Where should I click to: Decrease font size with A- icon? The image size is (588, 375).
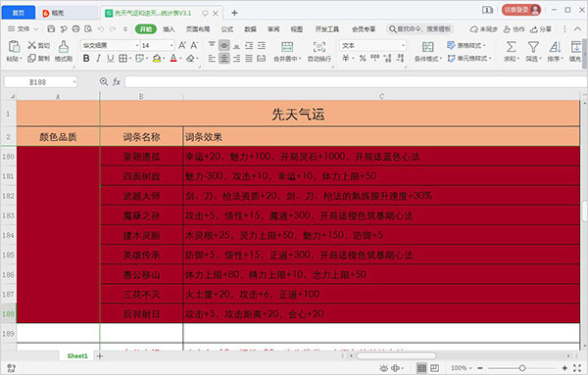[194, 45]
